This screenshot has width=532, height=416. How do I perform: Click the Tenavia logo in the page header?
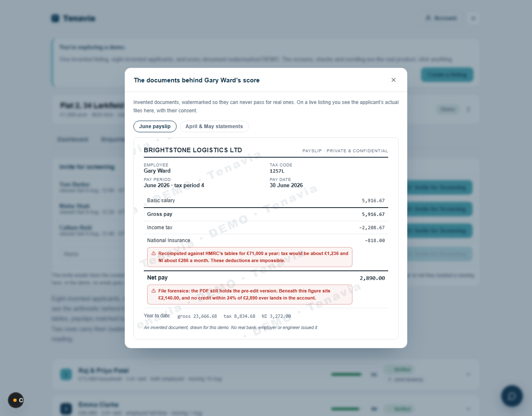click(74, 18)
